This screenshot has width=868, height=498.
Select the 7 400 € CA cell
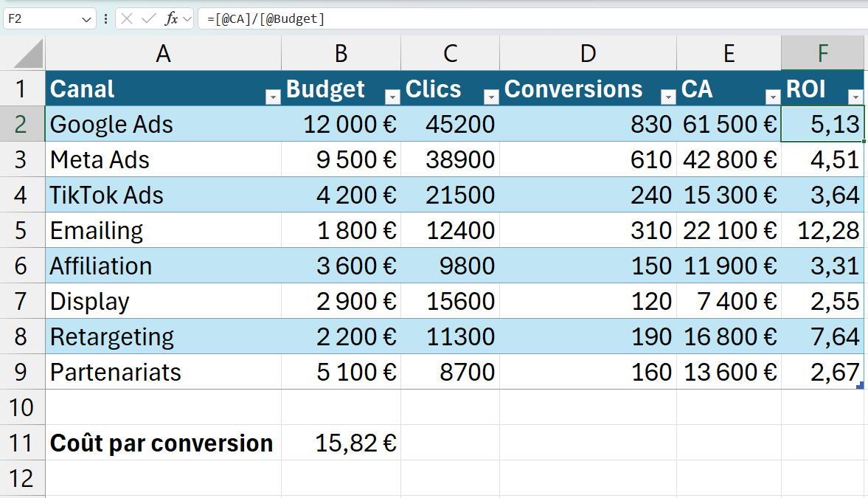[729, 301]
